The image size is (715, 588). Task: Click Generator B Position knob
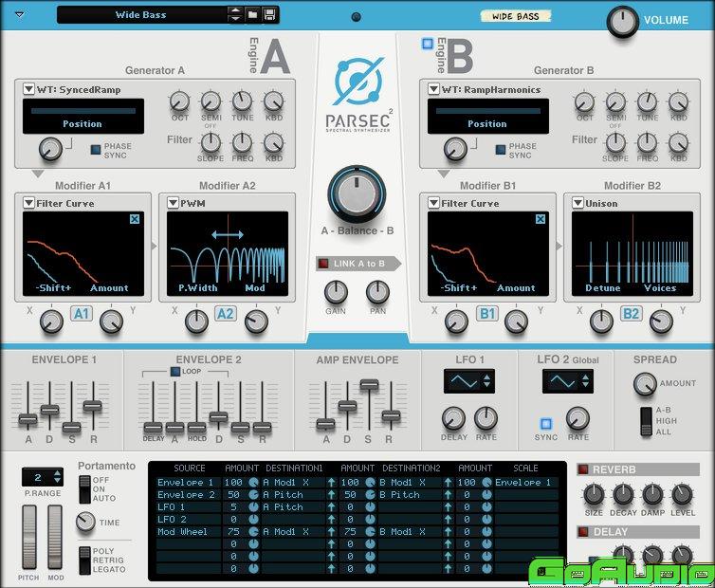pos(455,149)
